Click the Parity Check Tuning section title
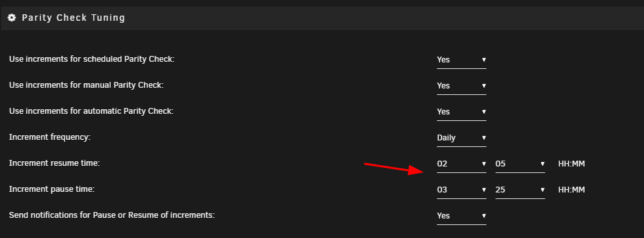The image size is (644, 238). (x=73, y=18)
